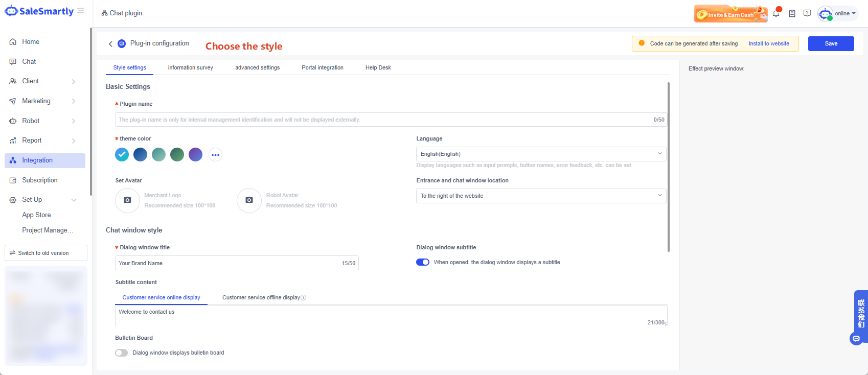Open the entrance and chat window location dropdown
Viewport: 868px width, 375px height.
point(541,196)
